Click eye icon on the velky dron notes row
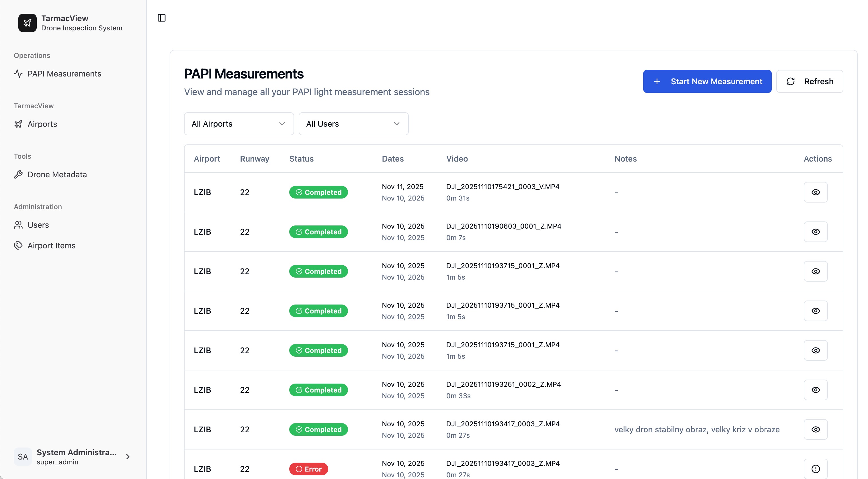This screenshot has height=479, width=868. pos(816,429)
